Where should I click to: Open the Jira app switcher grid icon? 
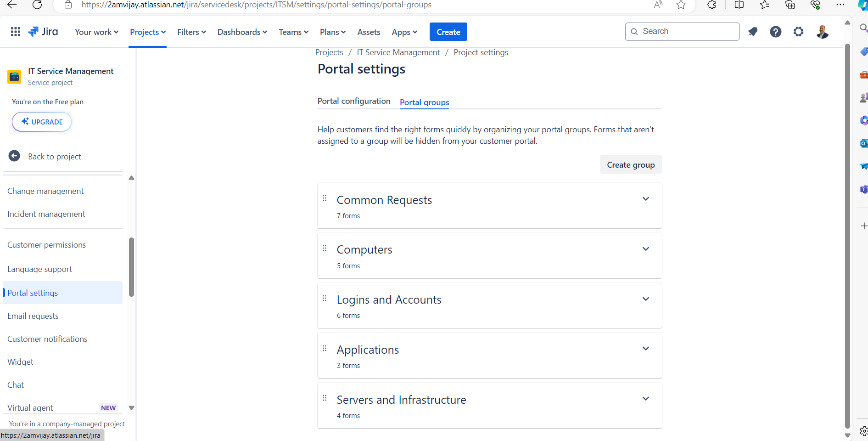click(15, 31)
